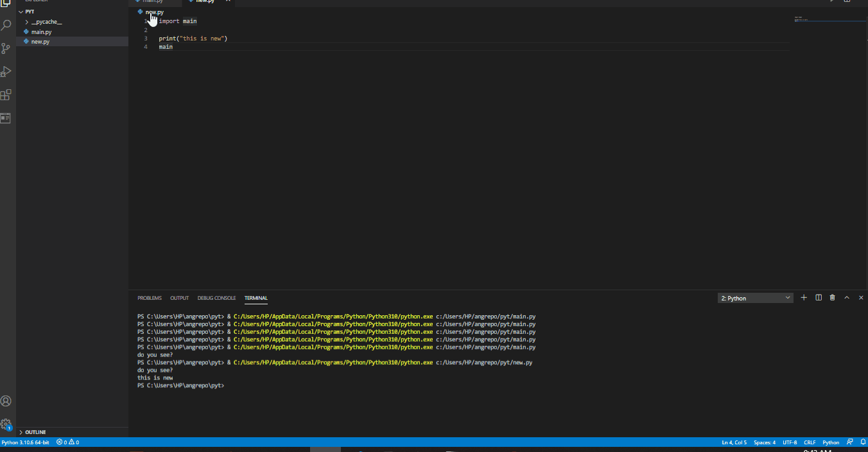Open the Source Control view
The image size is (868, 452).
click(6, 49)
